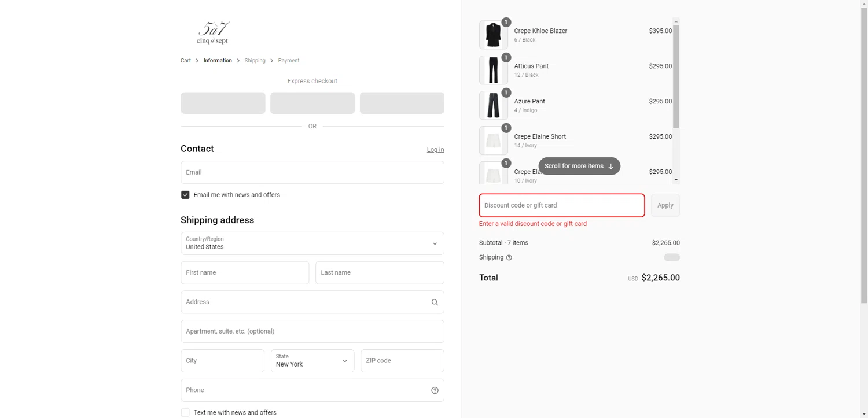Click the middle express checkout button

pos(312,103)
